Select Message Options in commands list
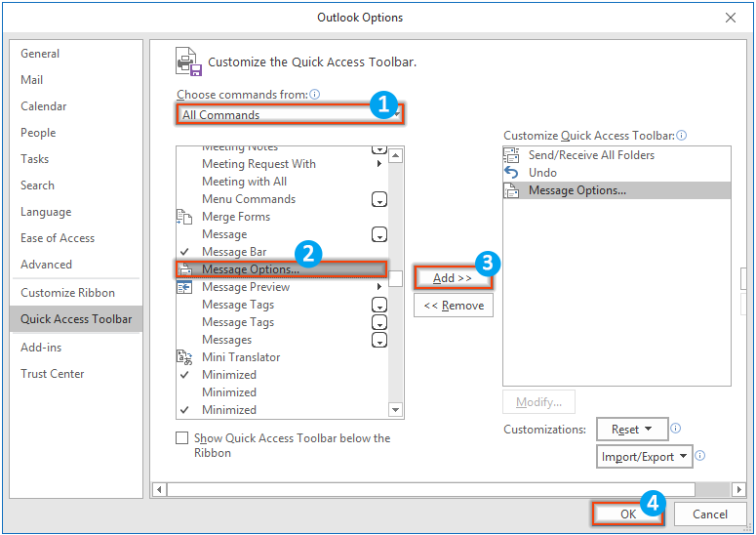Viewport: 756px width, 535px height. (x=263, y=269)
